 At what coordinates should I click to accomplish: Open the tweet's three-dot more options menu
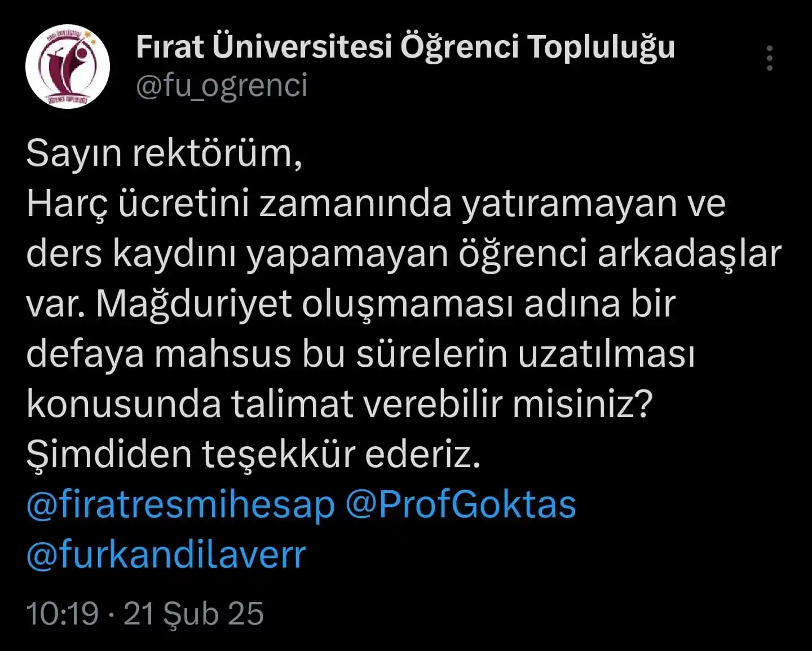coord(770,58)
